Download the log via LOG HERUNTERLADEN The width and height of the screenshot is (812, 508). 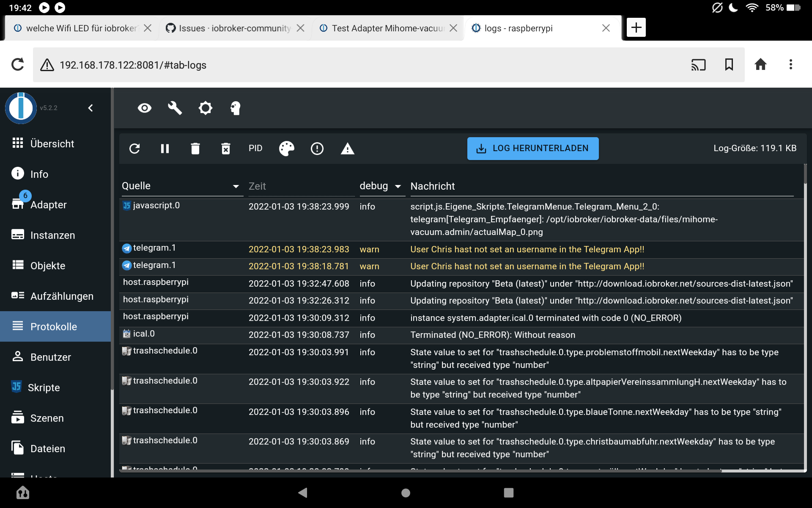point(533,149)
